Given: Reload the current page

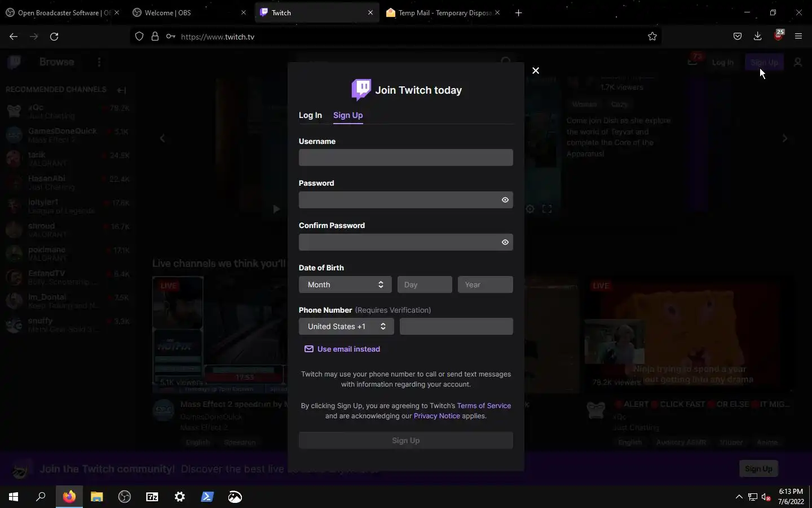Looking at the screenshot, I should (54, 37).
